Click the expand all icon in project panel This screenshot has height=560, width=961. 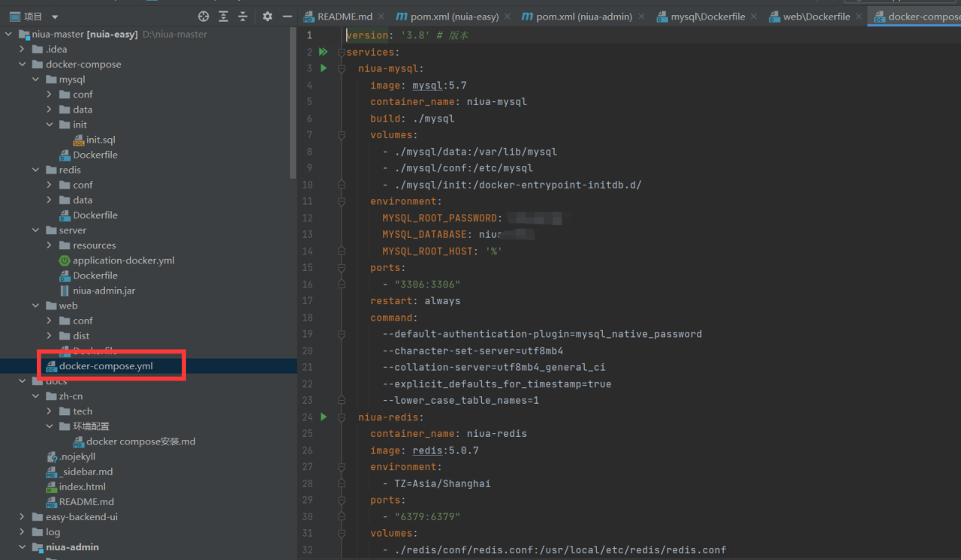[x=224, y=17]
